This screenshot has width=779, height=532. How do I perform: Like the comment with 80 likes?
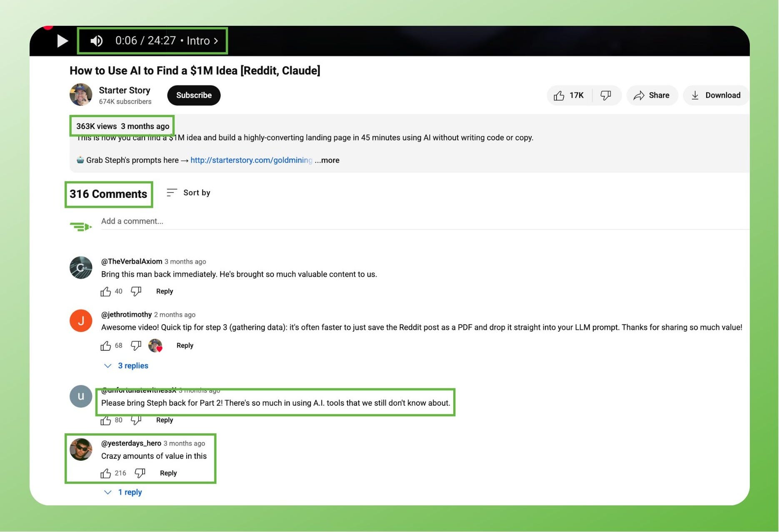pyautogui.click(x=105, y=420)
